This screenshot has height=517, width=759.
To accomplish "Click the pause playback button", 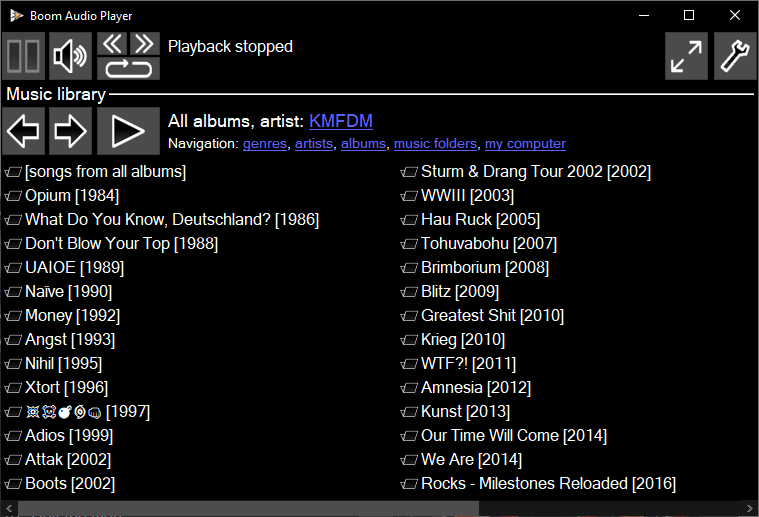I will click(x=23, y=56).
